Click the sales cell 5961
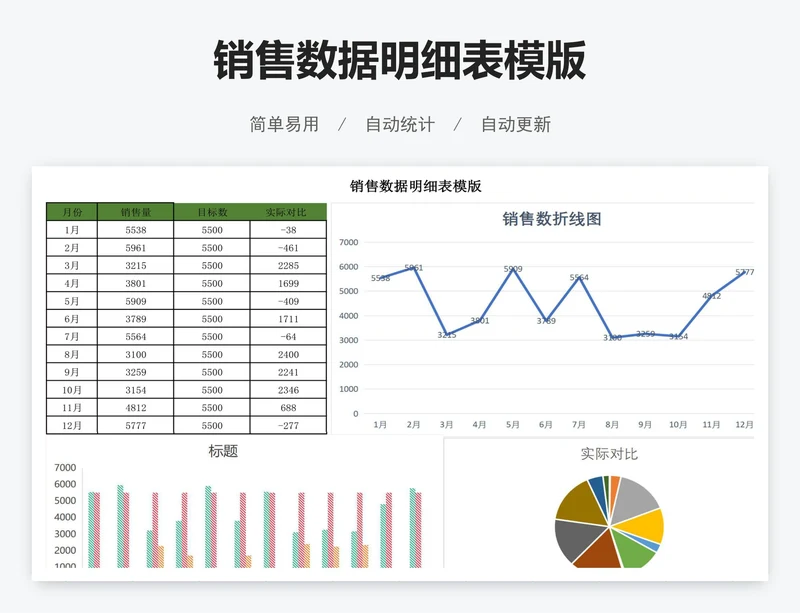Image resolution: width=800 pixels, height=613 pixels. [136, 248]
